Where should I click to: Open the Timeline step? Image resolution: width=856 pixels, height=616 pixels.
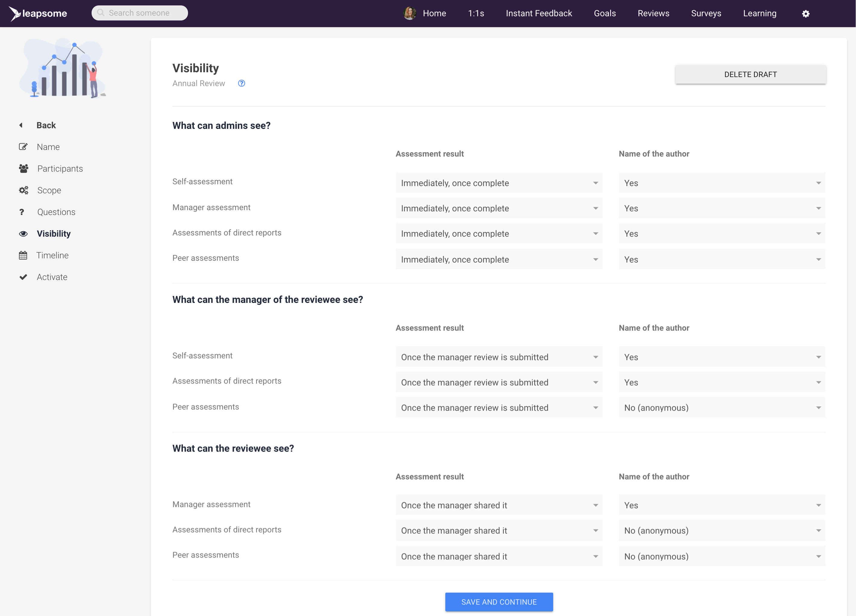pyautogui.click(x=52, y=255)
